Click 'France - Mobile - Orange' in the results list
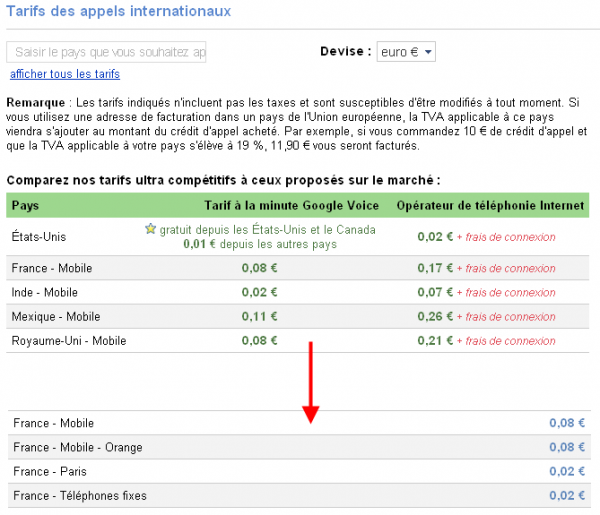Image resolution: width=600 pixels, height=515 pixels. click(x=78, y=447)
